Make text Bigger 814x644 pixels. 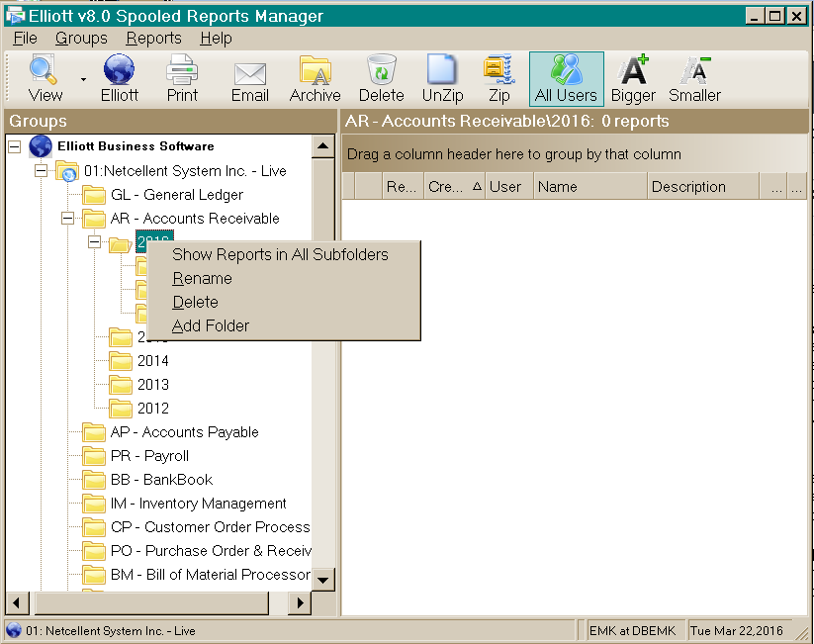pyautogui.click(x=633, y=79)
